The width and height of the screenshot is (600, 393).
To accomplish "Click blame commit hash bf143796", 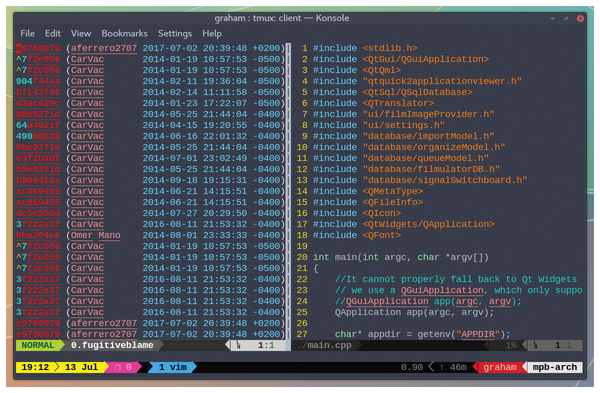I will (38, 92).
